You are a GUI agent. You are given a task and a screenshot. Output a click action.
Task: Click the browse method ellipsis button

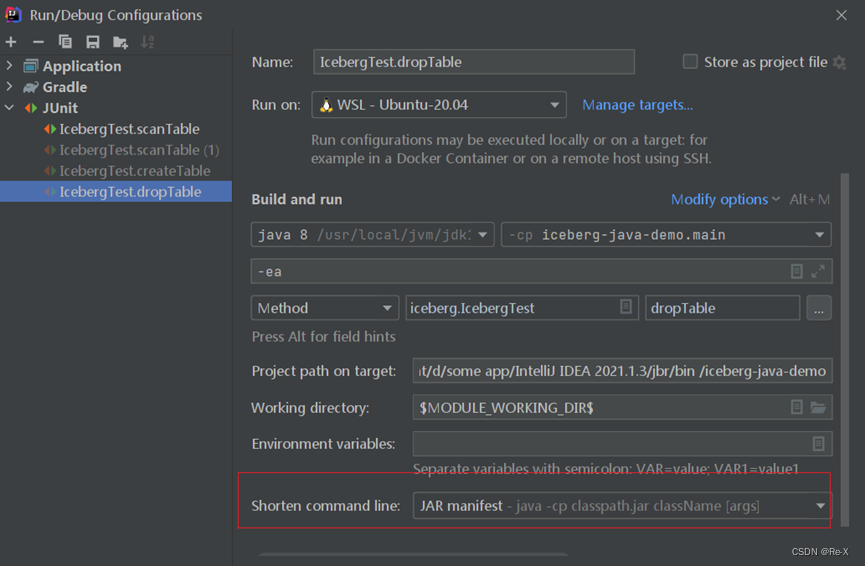click(x=819, y=308)
